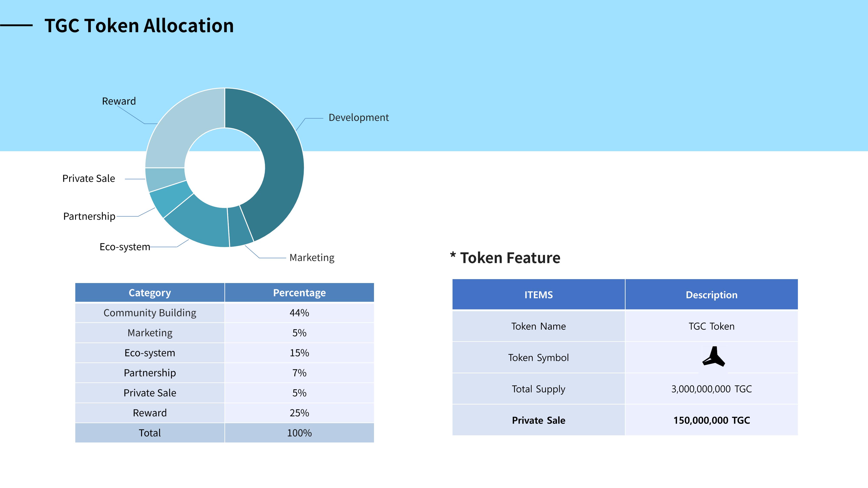Click the 44% percentage cell
This screenshot has width=868, height=488.
point(299,313)
